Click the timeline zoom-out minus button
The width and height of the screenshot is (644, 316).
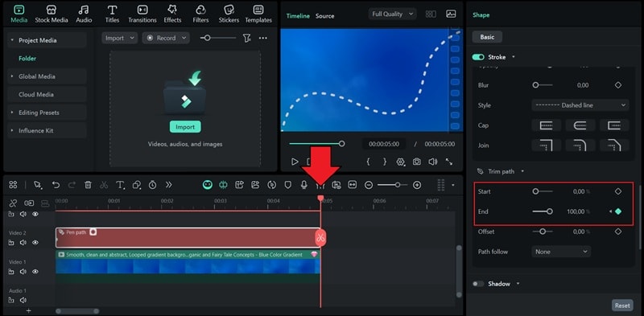tap(369, 185)
